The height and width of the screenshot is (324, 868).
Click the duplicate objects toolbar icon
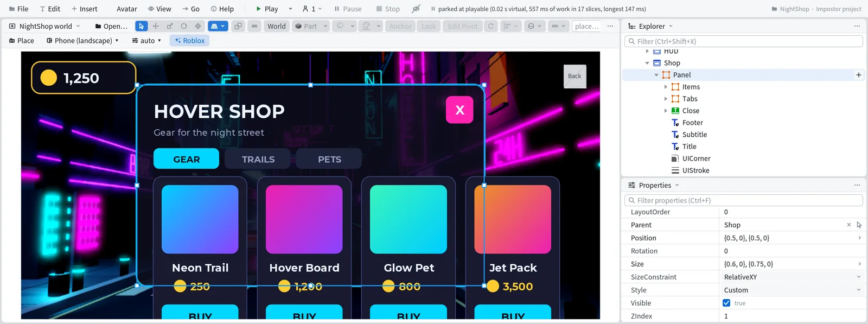click(238, 26)
